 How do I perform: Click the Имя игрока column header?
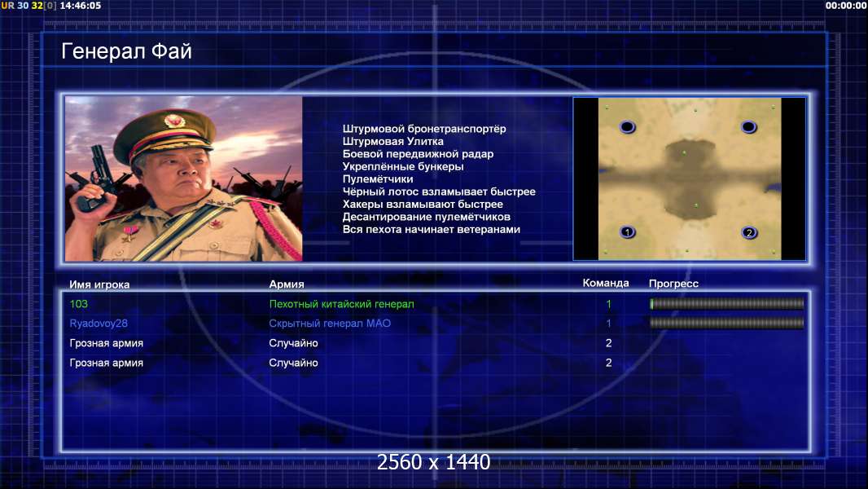click(99, 284)
